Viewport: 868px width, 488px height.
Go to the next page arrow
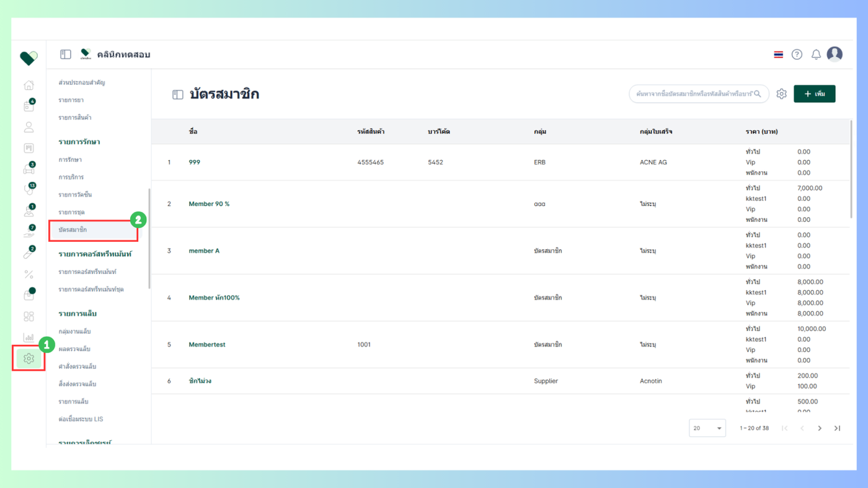[820, 428]
